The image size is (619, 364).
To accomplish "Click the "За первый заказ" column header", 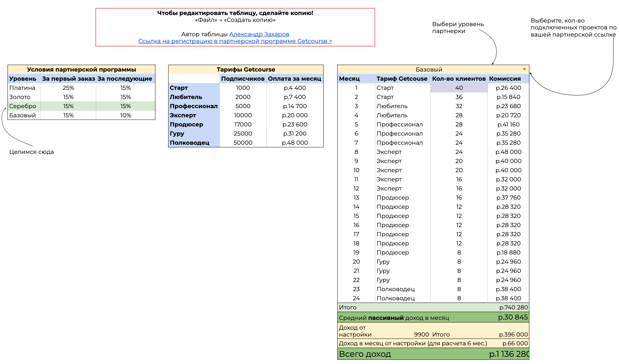I will (x=68, y=79).
